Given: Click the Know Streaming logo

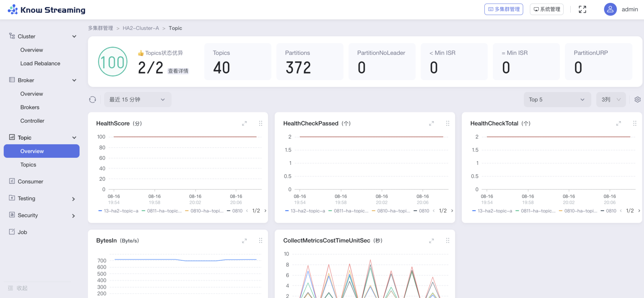Looking at the screenshot, I should [47, 9].
